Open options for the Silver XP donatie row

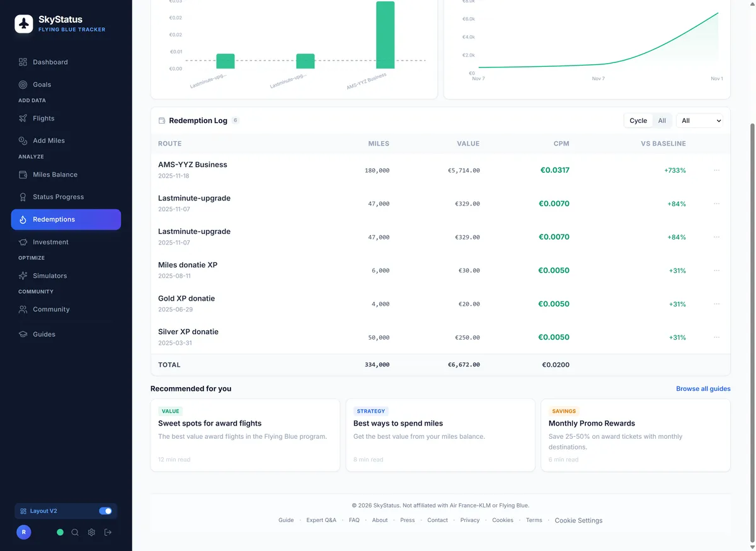tap(716, 337)
